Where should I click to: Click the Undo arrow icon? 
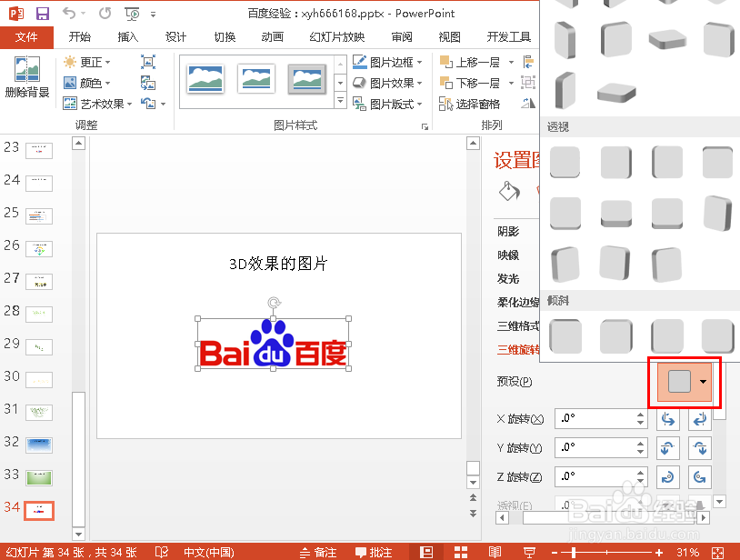(x=69, y=14)
